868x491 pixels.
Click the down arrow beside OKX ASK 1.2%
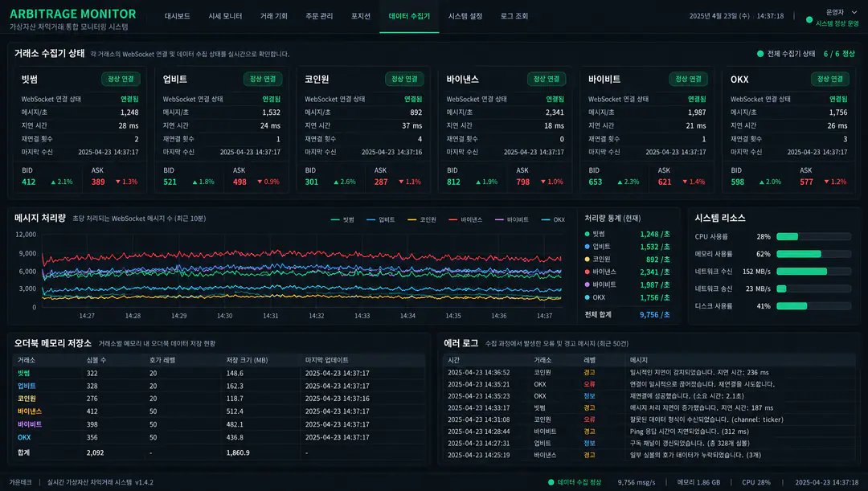click(826, 182)
